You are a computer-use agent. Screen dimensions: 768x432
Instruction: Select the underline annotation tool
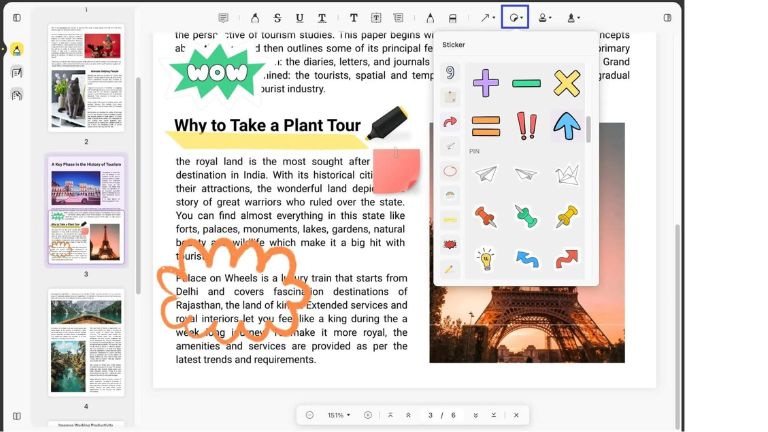[299, 18]
